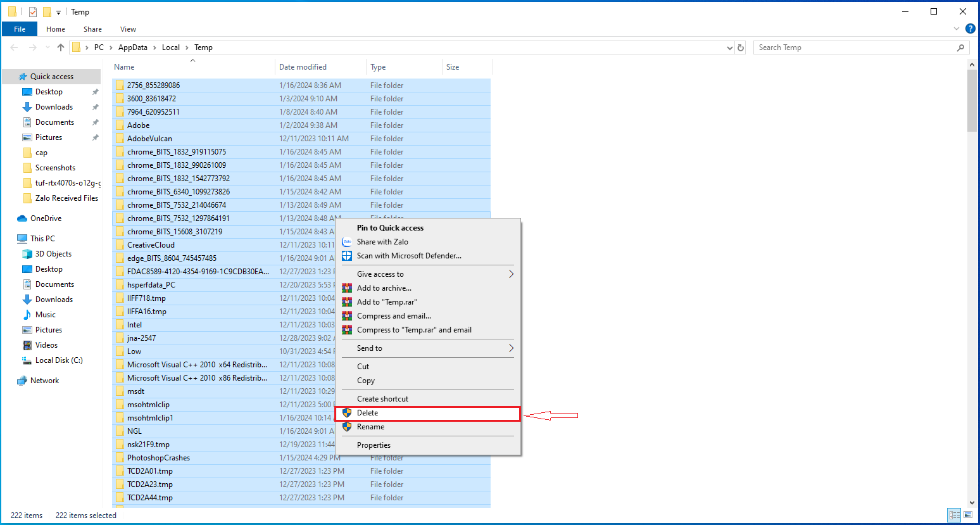Click the Properties icon in title bar toolbar

tap(33, 12)
